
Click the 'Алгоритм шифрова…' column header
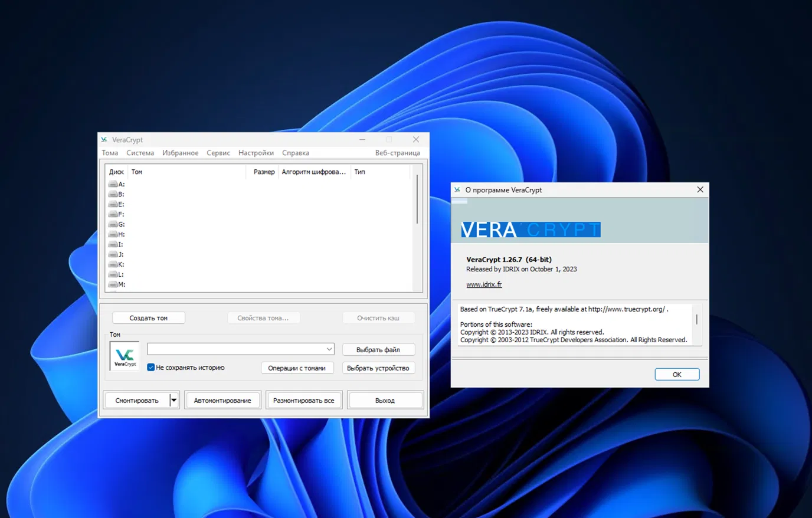(314, 172)
